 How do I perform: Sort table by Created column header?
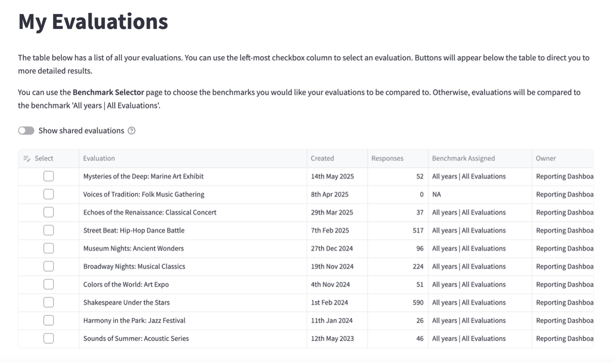(x=322, y=158)
